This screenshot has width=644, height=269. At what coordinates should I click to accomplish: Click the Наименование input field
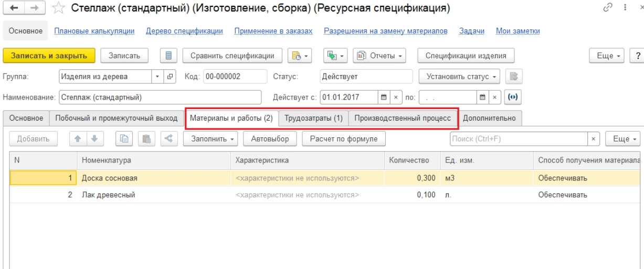160,97
